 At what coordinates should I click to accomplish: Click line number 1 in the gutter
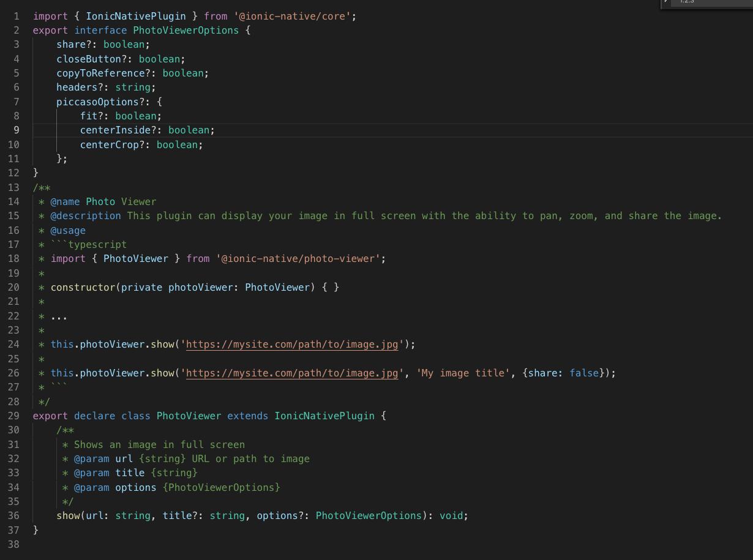[x=16, y=16]
